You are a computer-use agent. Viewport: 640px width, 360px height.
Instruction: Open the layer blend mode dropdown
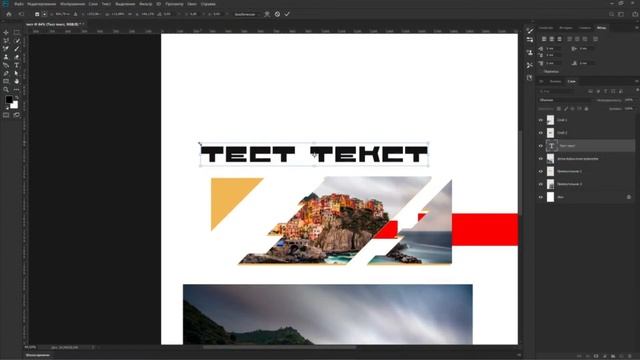[x=565, y=100]
